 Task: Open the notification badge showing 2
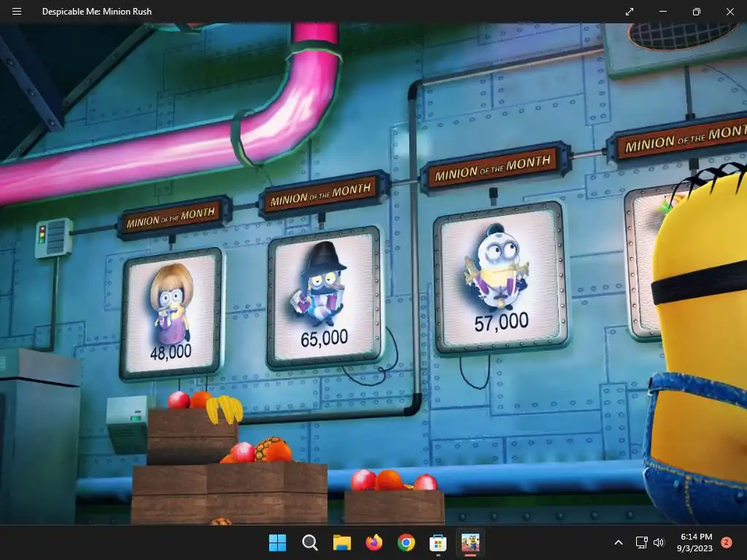pyautogui.click(x=727, y=542)
